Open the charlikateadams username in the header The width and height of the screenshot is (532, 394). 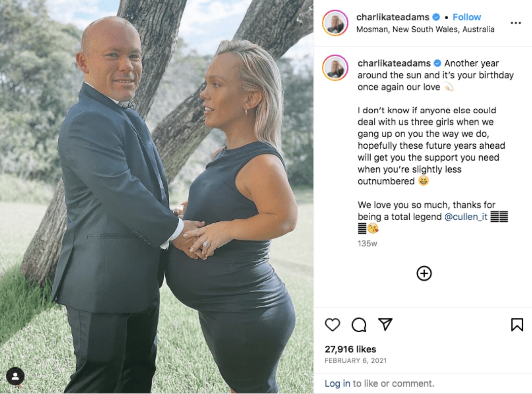click(393, 17)
